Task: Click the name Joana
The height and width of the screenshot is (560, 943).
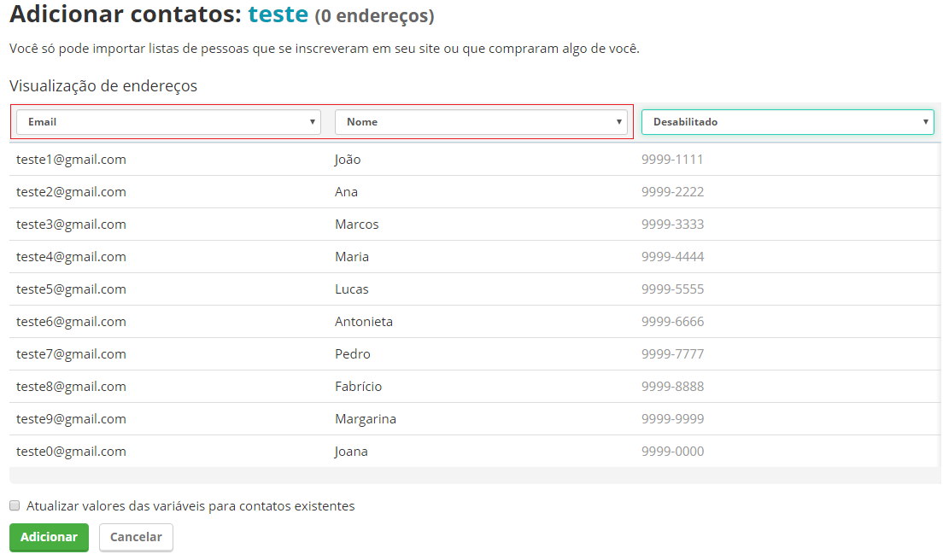Action: [x=351, y=452]
